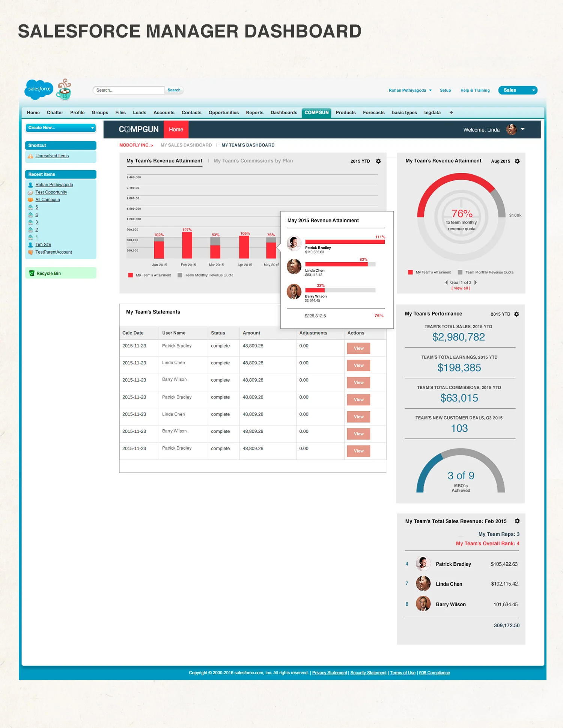Open Unresolved Items shortcut link

click(x=52, y=156)
